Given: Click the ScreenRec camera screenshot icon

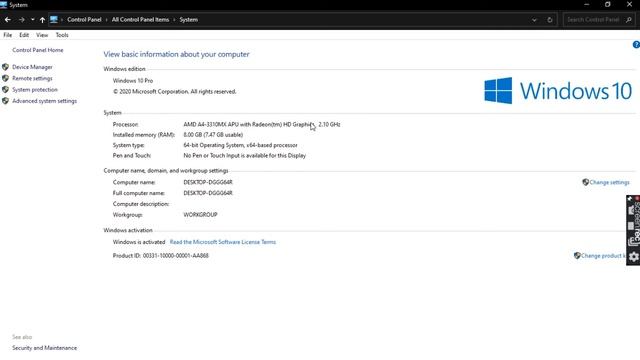Looking at the screenshot, I should [632, 211].
